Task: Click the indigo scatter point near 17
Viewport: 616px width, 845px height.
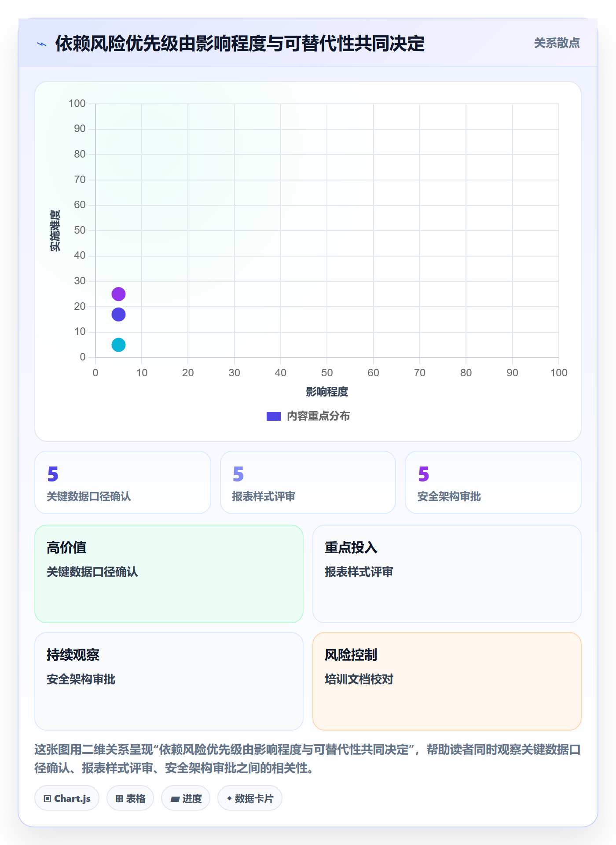Action: click(118, 314)
